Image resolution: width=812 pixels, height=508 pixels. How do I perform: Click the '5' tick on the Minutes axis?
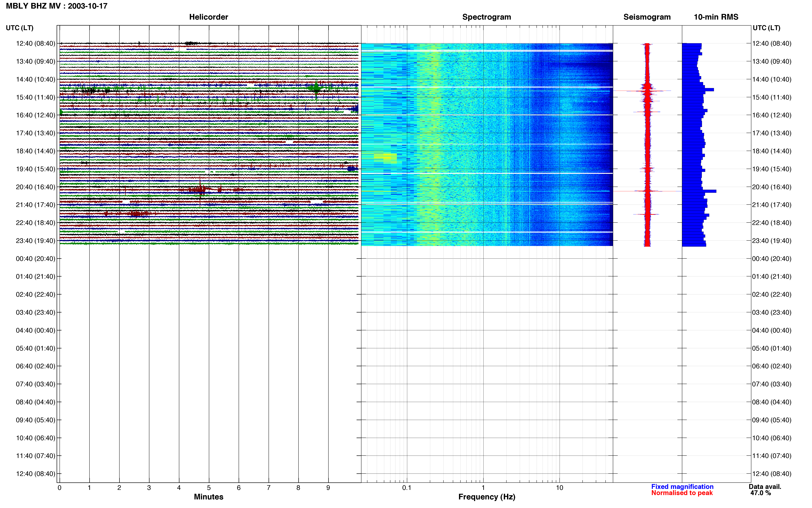click(x=209, y=488)
